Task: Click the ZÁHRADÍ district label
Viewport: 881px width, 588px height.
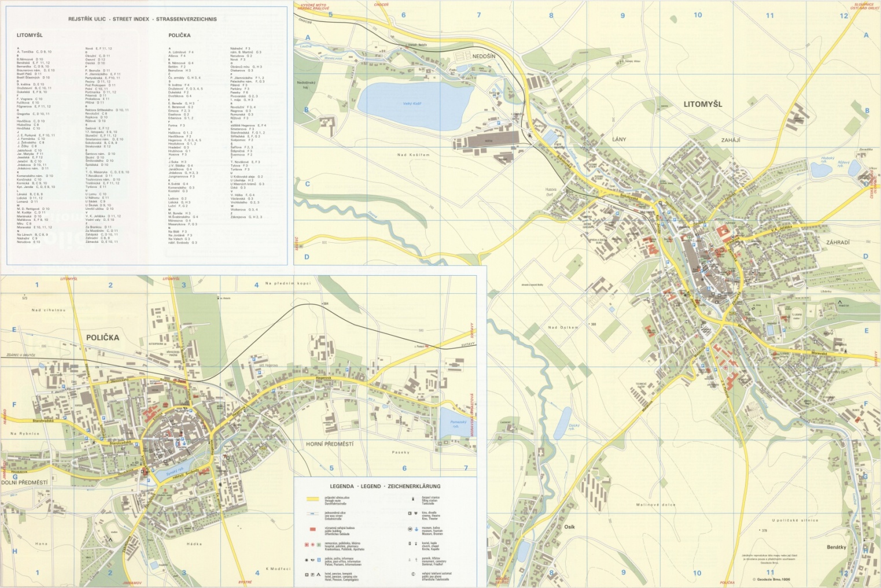Action: 838,242
